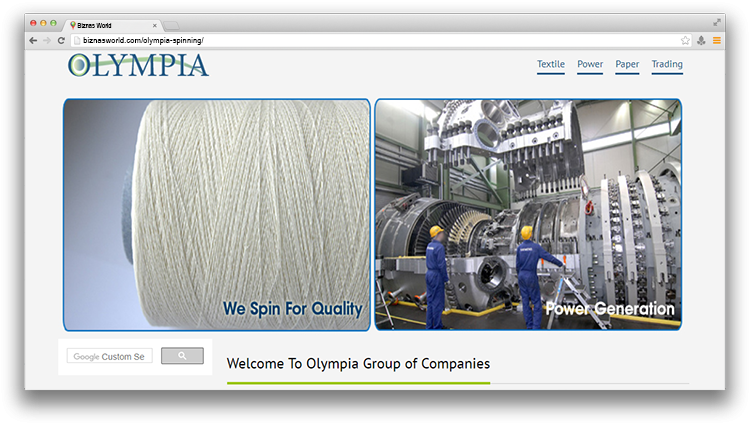Image resolution: width=750 pixels, height=425 pixels.
Task: Enter fullscreen using the top-right arrows icon
Action: coord(717,22)
